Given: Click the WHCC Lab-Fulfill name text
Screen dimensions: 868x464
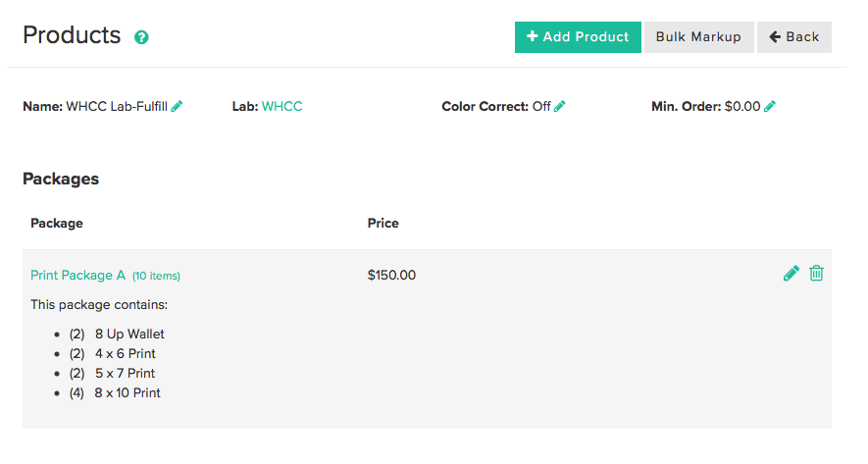Looking at the screenshot, I should click(117, 106).
